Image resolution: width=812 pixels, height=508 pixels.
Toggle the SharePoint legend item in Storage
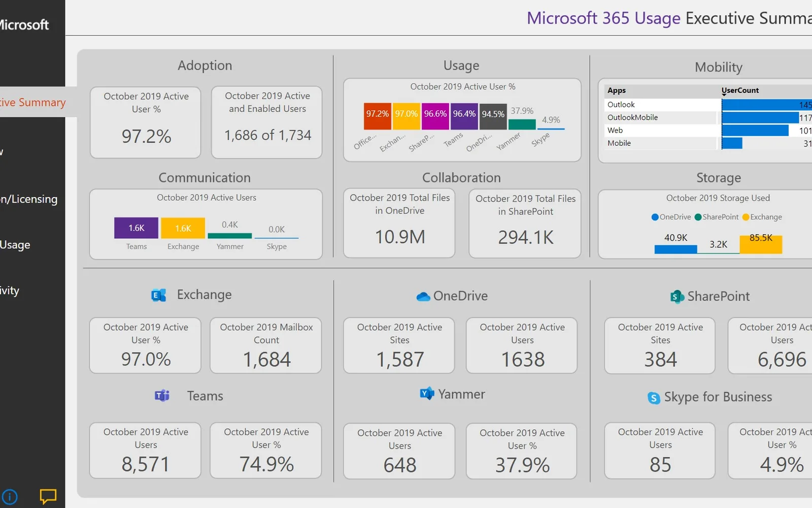pos(717,217)
